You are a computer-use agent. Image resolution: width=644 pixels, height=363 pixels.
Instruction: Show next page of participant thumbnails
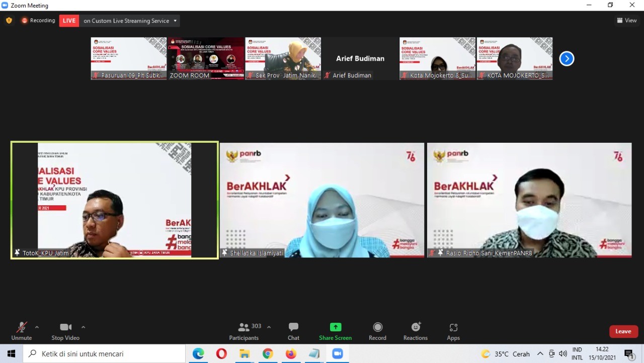(567, 59)
